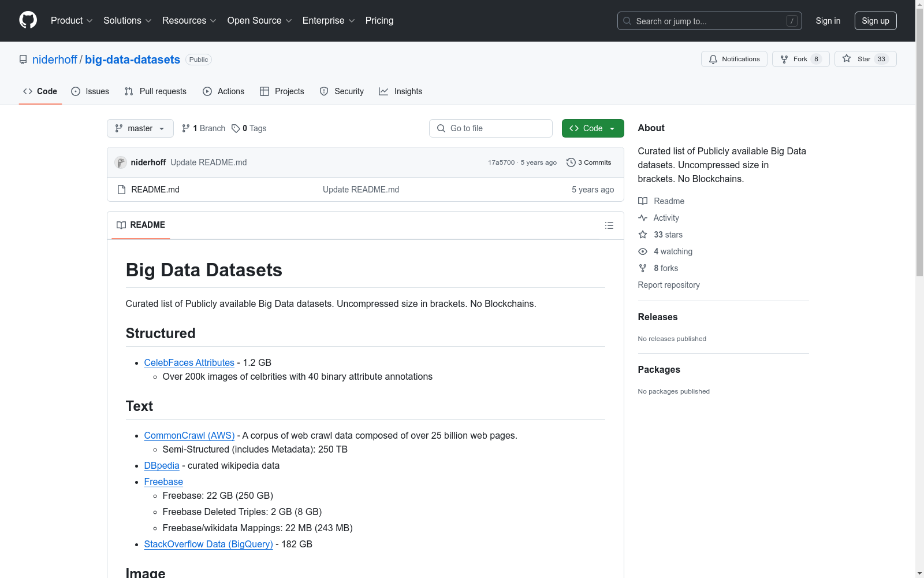
Task: Switch to the Issues tab
Action: pyautogui.click(x=90, y=91)
